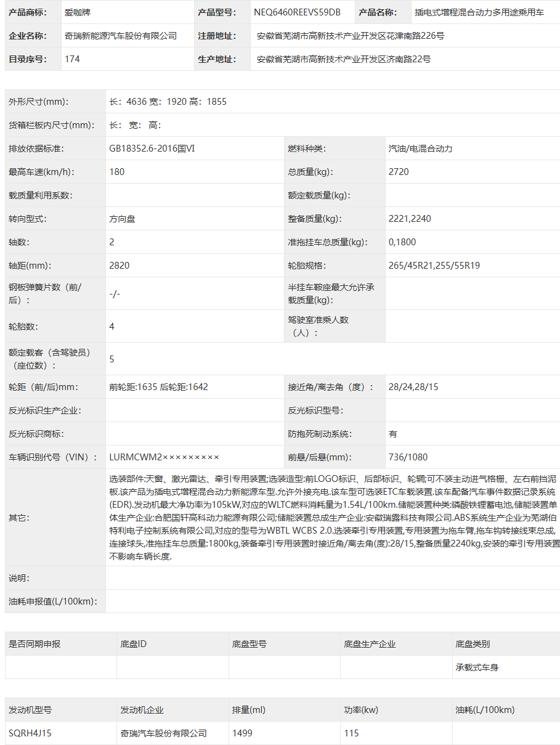Image resolution: width=560 pixels, height=745 pixels.
Task: Select wheelbase value 2820
Action: pos(119,266)
